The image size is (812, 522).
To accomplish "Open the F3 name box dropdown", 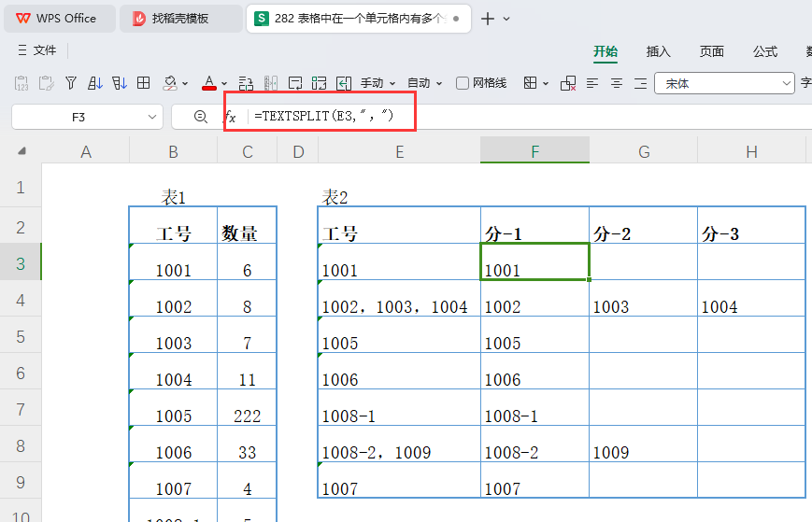I will (151, 117).
